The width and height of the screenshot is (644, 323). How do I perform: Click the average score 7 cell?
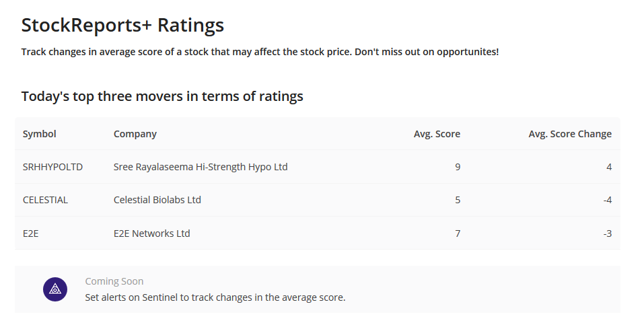458,234
